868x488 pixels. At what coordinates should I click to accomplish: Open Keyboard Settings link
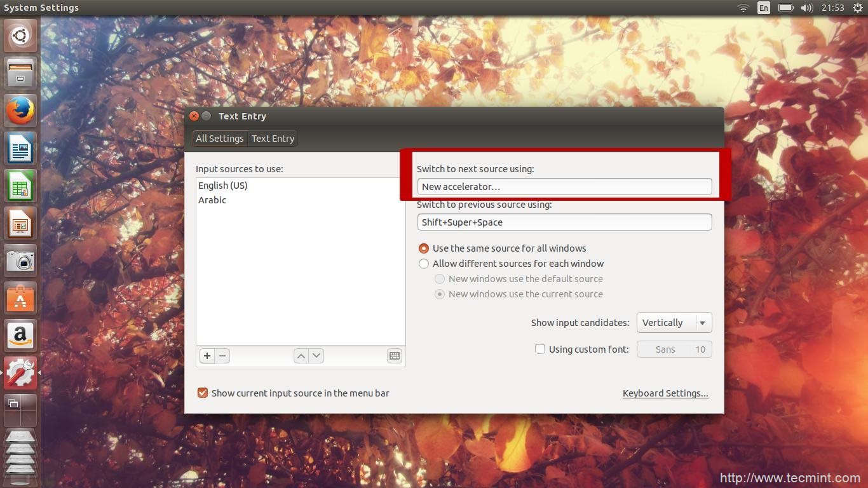tap(665, 393)
